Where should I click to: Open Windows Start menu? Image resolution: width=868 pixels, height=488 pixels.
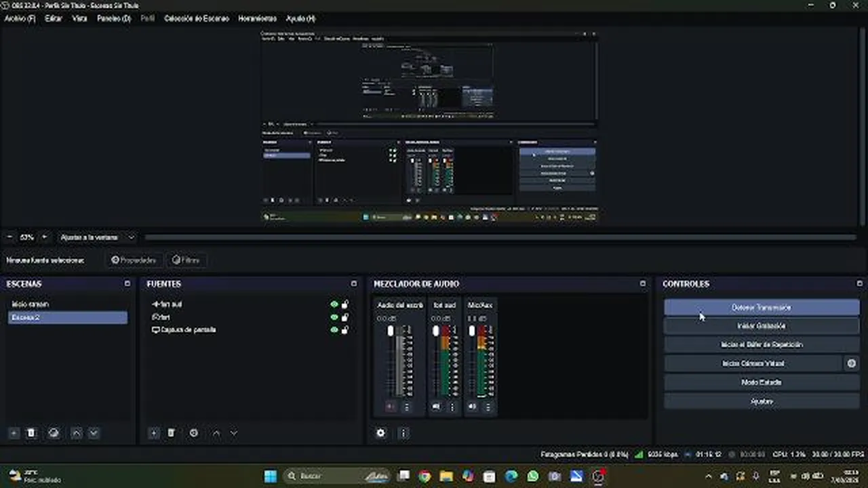[270, 476]
